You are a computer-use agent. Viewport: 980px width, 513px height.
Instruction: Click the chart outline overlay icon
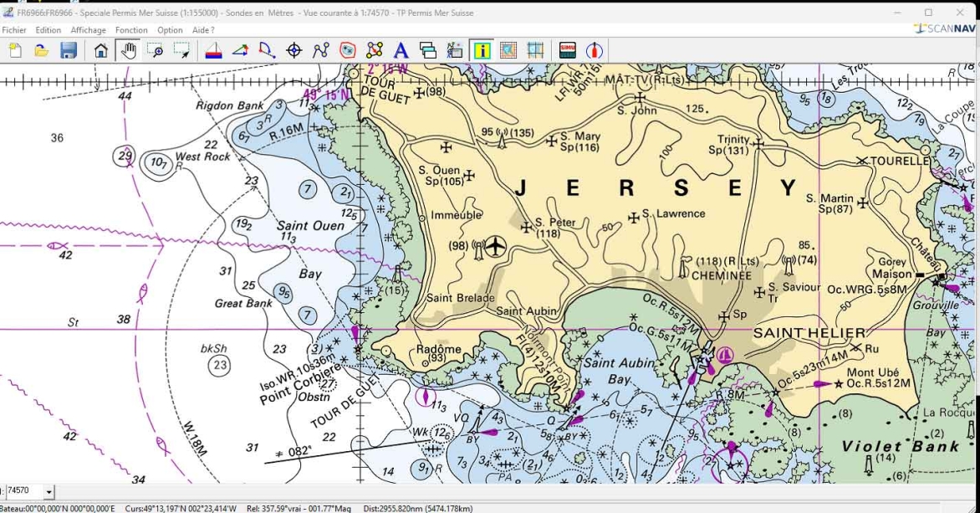pos(508,51)
